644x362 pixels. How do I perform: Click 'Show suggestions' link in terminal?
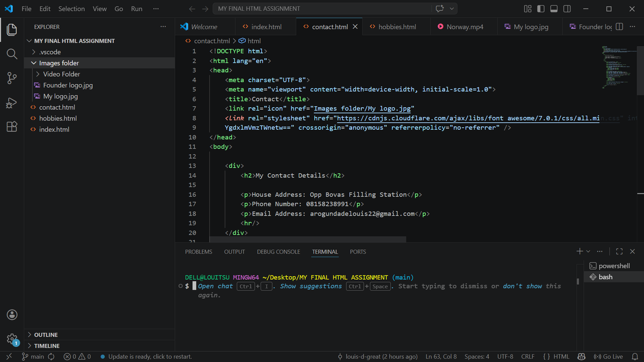pyautogui.click(x=311, y=286)
